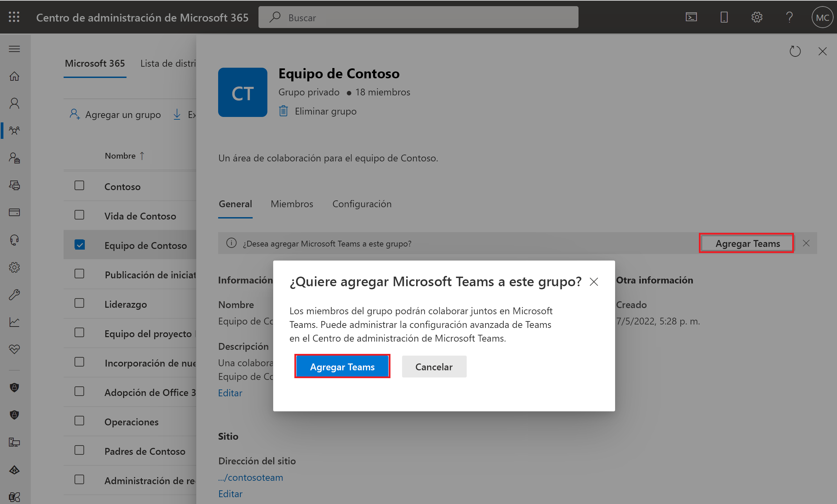Click the export download arrow icon

pyautogui.click(x=177, y=114)
